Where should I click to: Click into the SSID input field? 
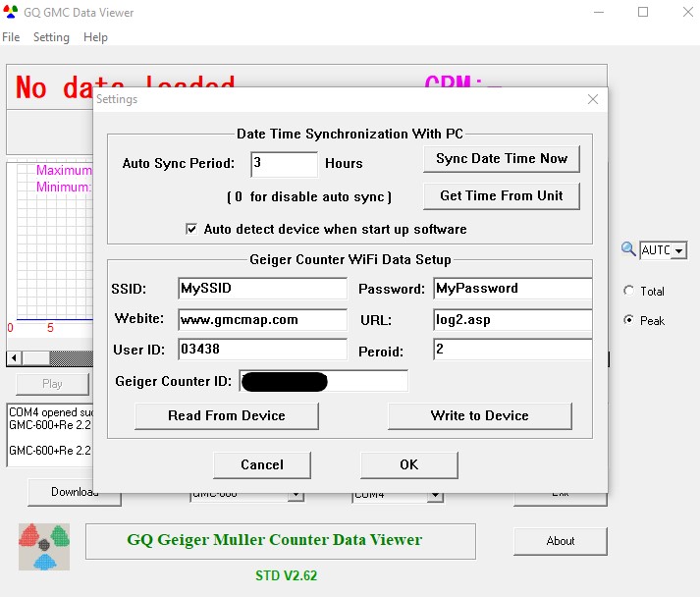pyautogui.click(x=262, y=289)
